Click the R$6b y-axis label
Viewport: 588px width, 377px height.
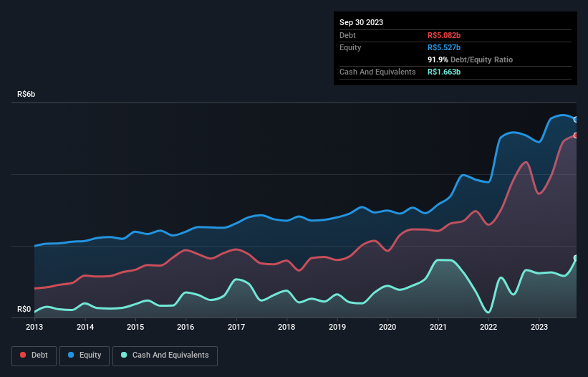[x=26, y=94]
